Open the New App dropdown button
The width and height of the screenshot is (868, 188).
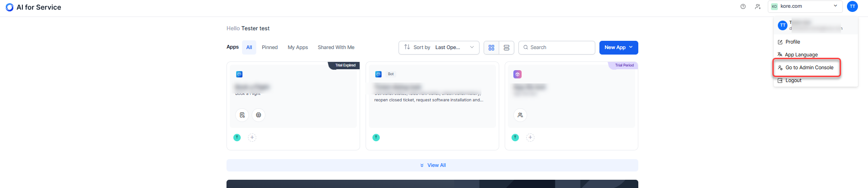click(618, 48)
